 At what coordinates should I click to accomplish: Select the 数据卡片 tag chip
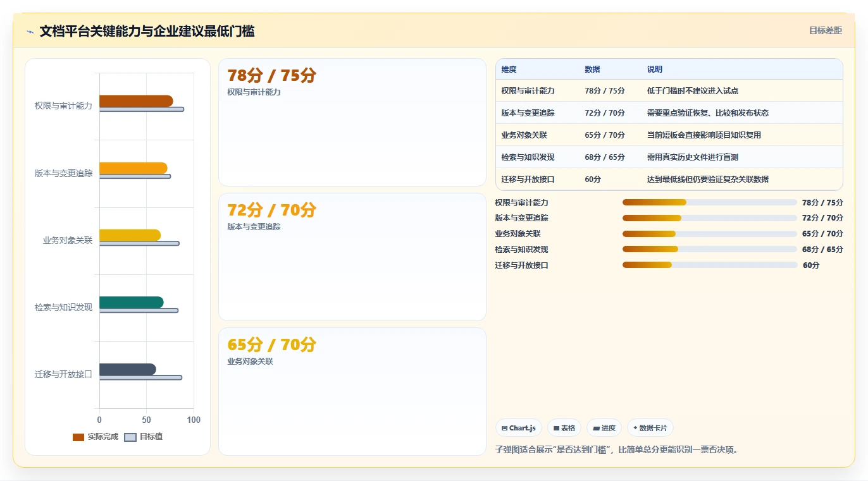click(x=650, y=428)
